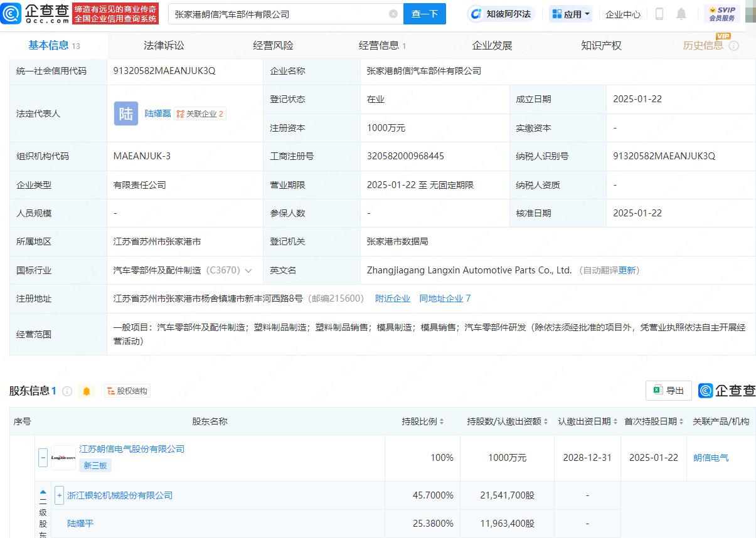
Task: Switch to the 知识产权 tab
Action: 601,46
